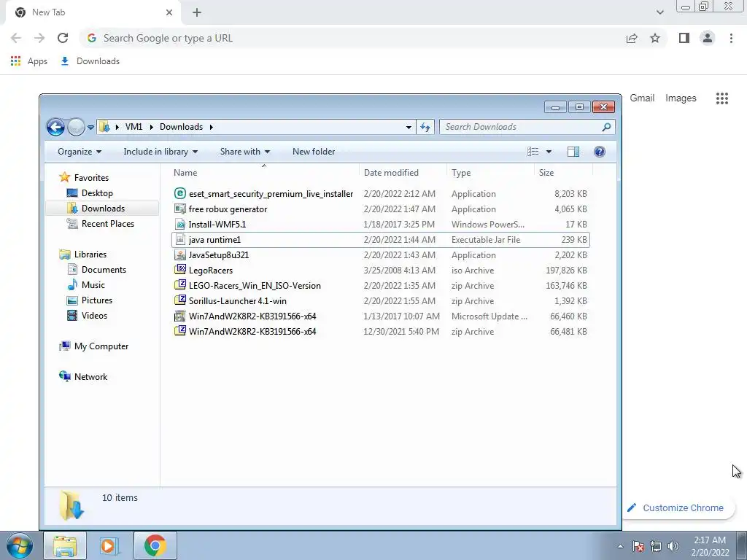The width and height of the screenshot is (747, 560).
Task: Open Chrome three-dot menu
Action: pos(731,38)
